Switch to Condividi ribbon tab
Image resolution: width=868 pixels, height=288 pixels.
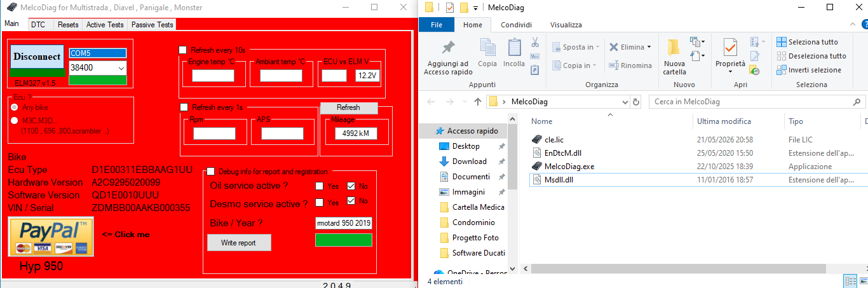pos(516,25)
